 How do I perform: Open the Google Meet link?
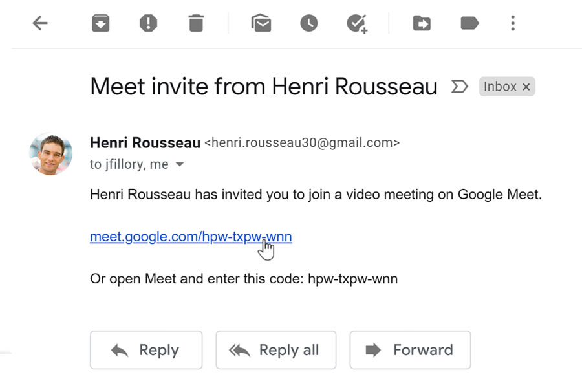coord(191,236)
